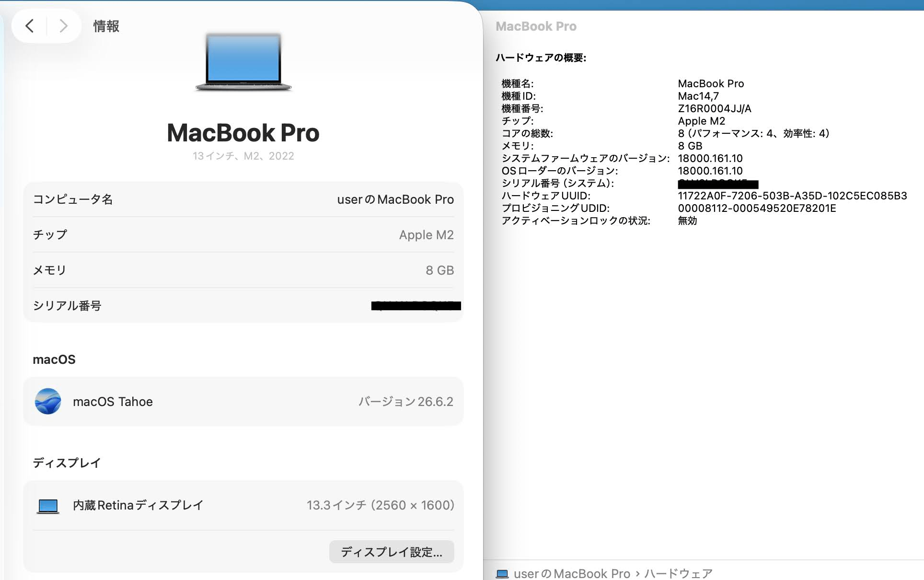Image resolution: width=924 pixels, height=580 pixels.
Task: Select the OS loader version '18000.161.10'
Action: (x=710, y=171)
